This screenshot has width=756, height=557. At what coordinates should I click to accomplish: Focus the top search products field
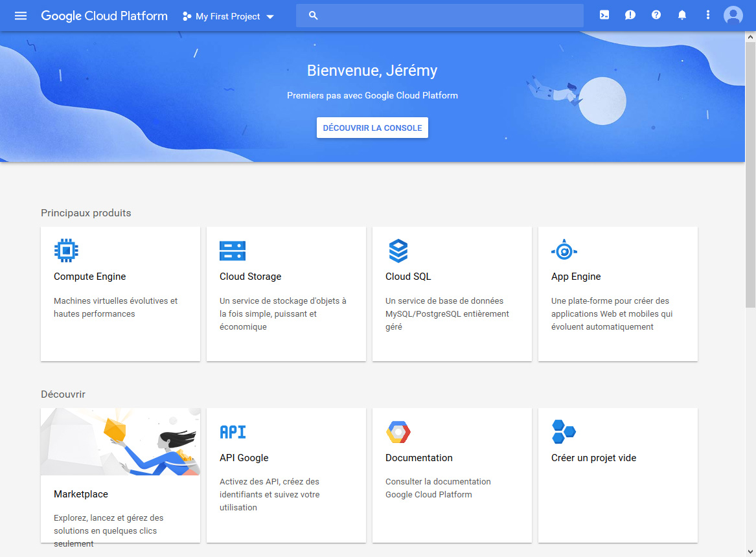[440, 16]
